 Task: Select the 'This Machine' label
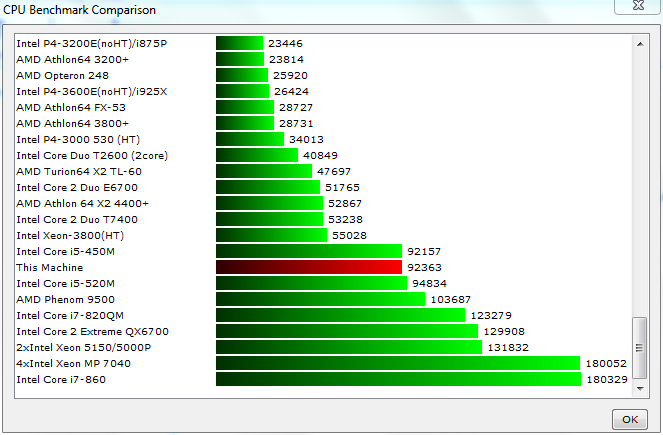point(49,268)
